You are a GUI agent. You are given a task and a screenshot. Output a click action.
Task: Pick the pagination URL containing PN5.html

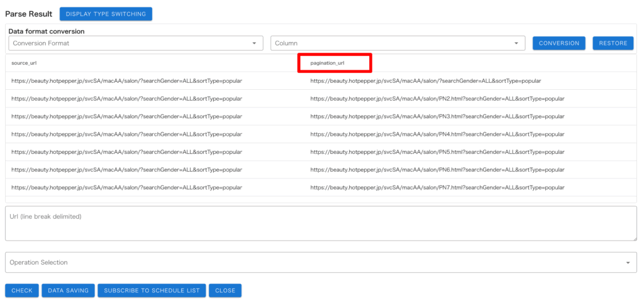coord(438,152)
